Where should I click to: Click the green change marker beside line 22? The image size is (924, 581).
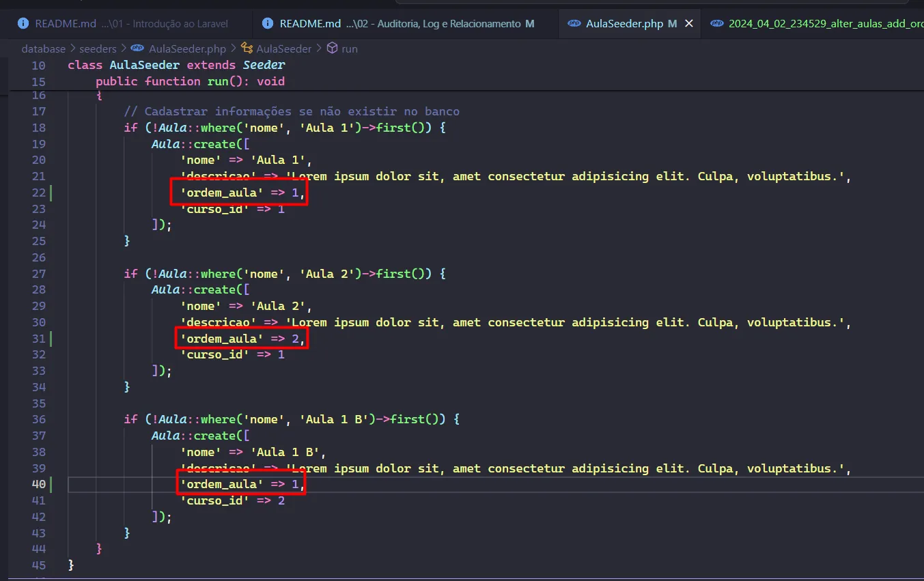coord(51,193)
